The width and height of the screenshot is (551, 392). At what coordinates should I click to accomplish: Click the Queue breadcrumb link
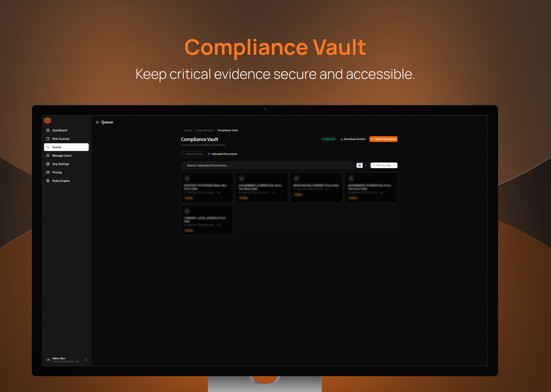[188, 130]
